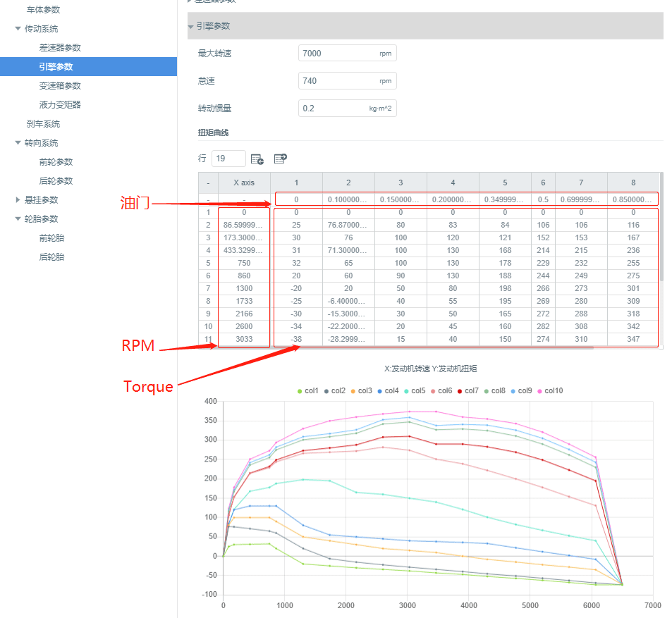Click the table's vertical scrollbar

click(661, 227)
